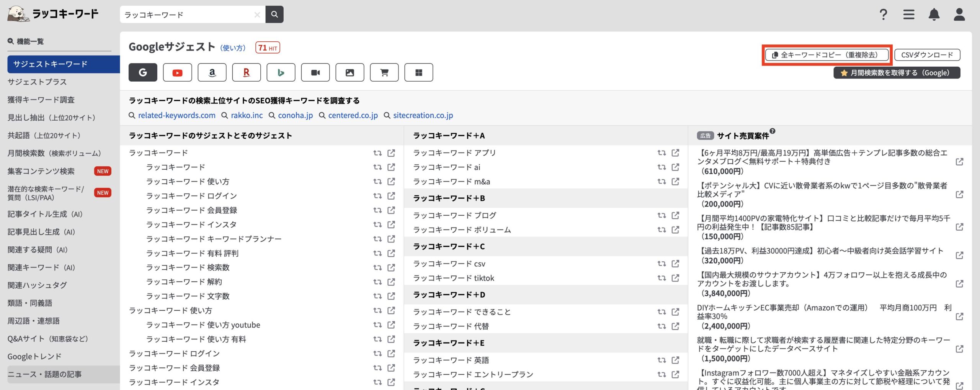Click the CSVダウンロード button
980x390 pixels.
click(x=927, y=55)
